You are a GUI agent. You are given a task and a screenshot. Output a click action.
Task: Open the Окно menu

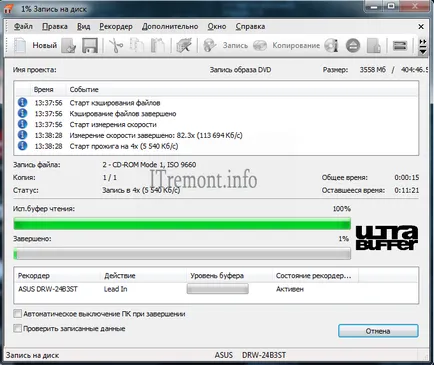[217, 26]
